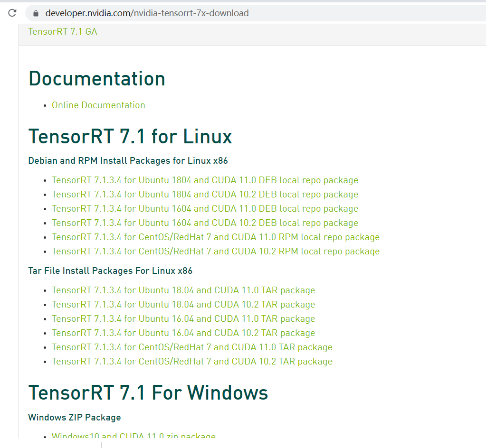Click the address bar URL text
486x448 pixels.
[x=147, y=13]
